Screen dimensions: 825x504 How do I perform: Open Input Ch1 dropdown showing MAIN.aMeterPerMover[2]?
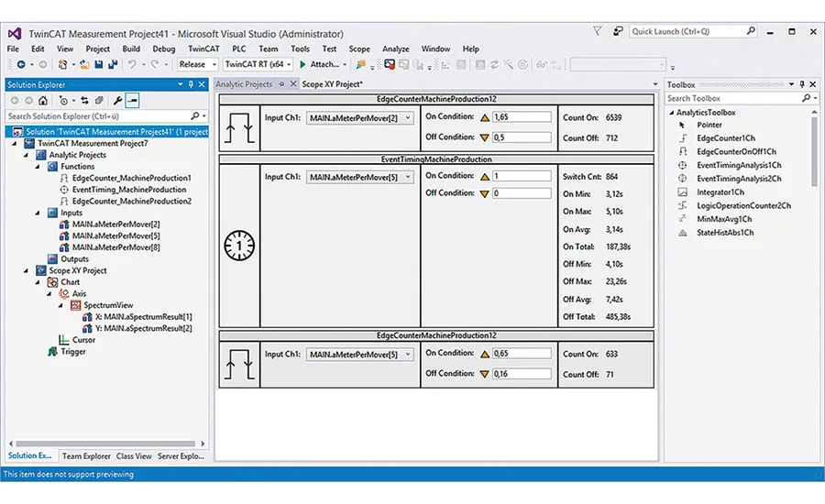(360, 118)
